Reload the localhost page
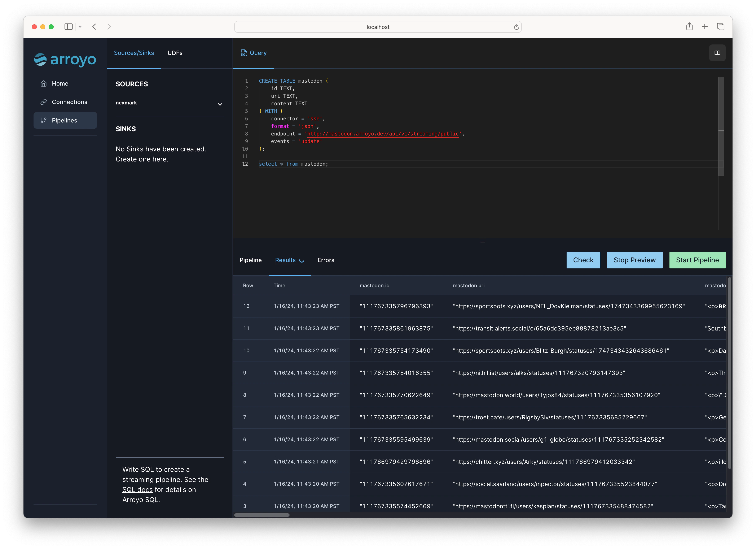 [516, 27]
